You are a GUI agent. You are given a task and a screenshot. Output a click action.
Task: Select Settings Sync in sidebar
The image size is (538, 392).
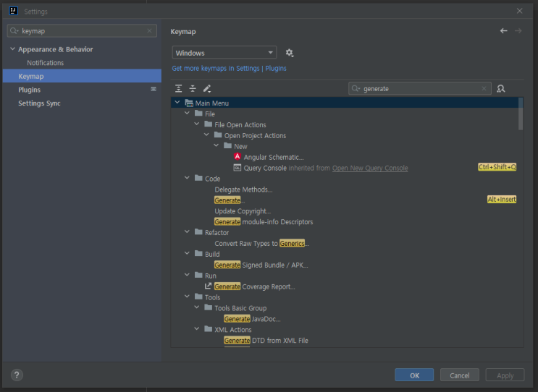click(x=39, y=103)
